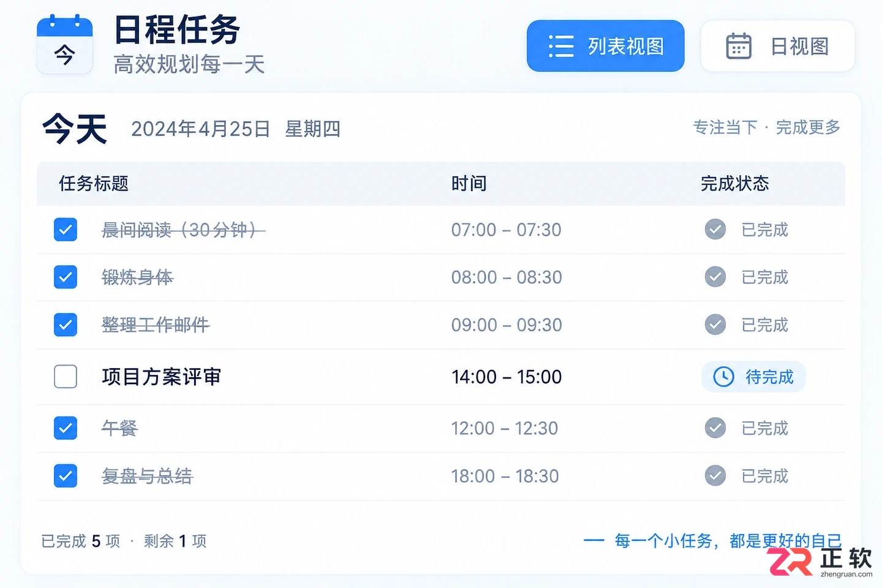Click the 09:00 – 09:30 time cell
The height and width of the screenshot is (588, 882).
tap(507, 325)
